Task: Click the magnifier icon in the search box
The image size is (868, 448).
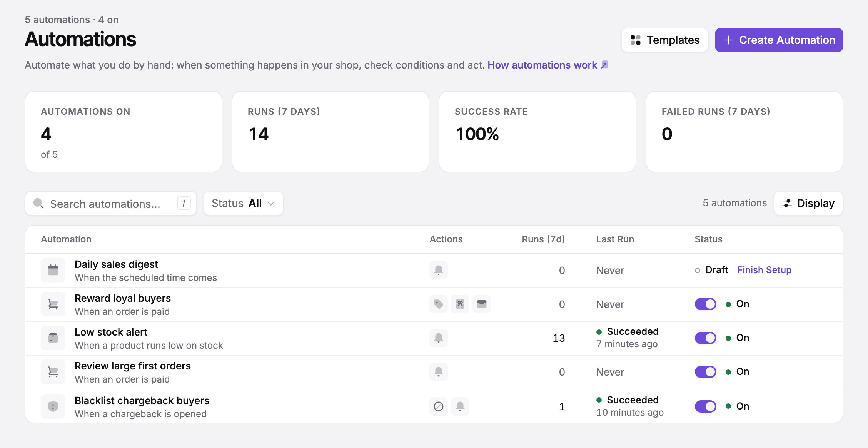Action: pyautogui.click(x=38, y=203)
